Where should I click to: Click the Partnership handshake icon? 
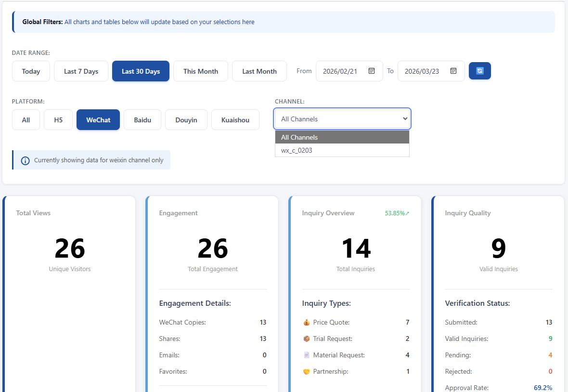[307, 371]
